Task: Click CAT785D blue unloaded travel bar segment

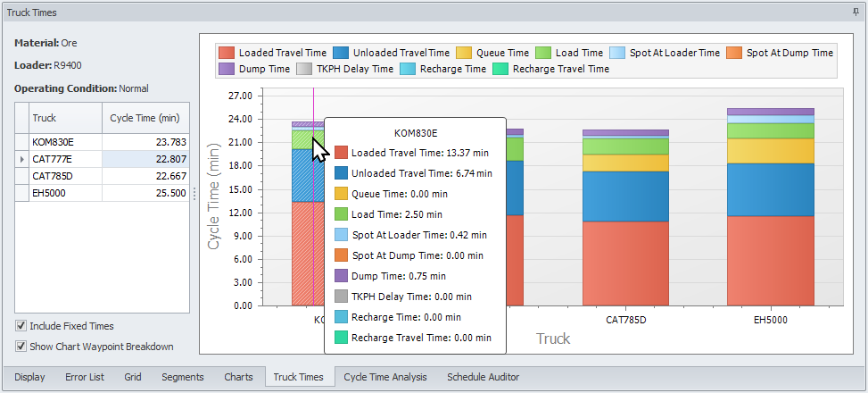Action: (x=625, y=196)
